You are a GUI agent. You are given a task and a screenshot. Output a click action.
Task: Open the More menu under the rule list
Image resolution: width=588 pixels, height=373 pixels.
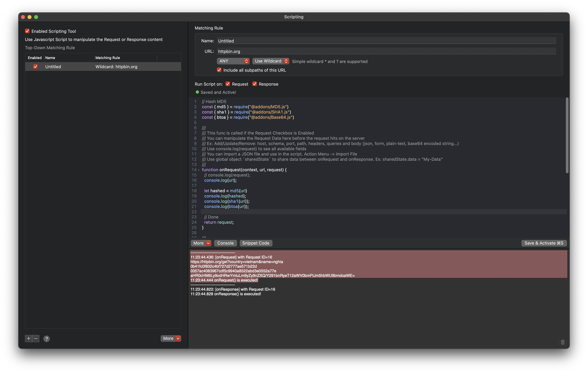[x=171, y=338]
